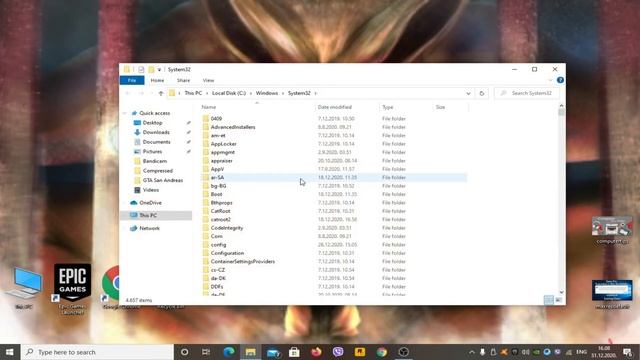Select the CodeIntegrity folder
The width and height of the screenshot is (640, 360).
[227, 228]
